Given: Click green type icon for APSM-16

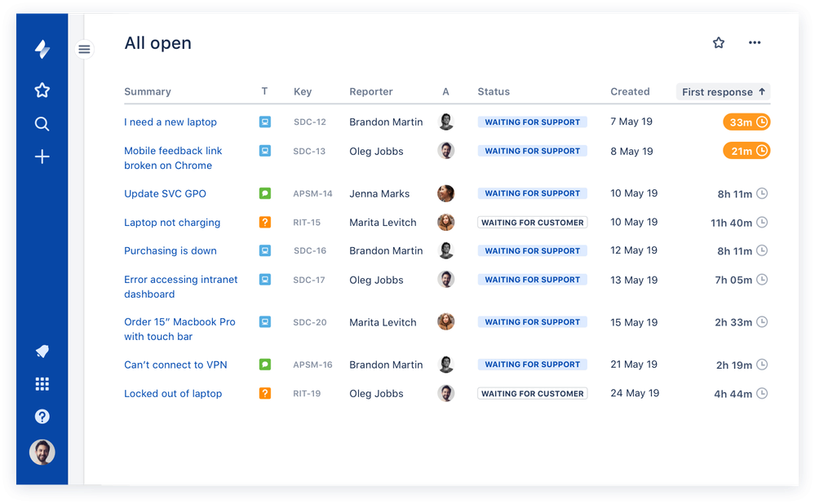Looking at the screenshot, I should (265, 365).
